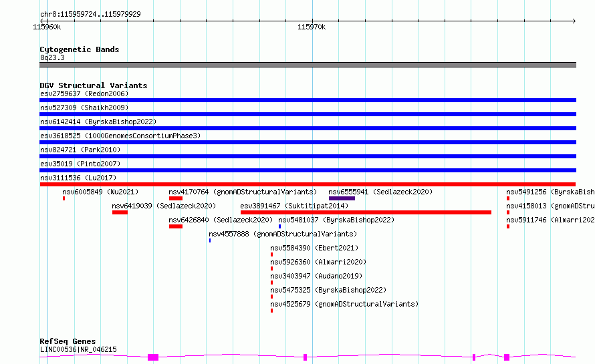Click red marker below nsv3403947
Screen dimensions: 595x364
tap(271, 283)
